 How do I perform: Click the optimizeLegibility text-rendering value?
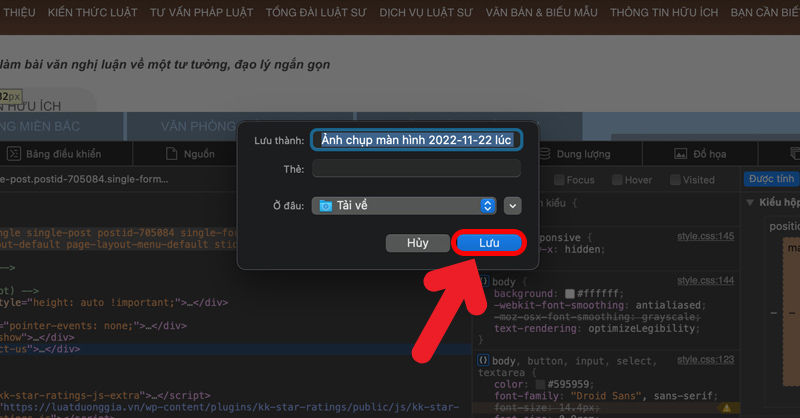tap(641, 329)
